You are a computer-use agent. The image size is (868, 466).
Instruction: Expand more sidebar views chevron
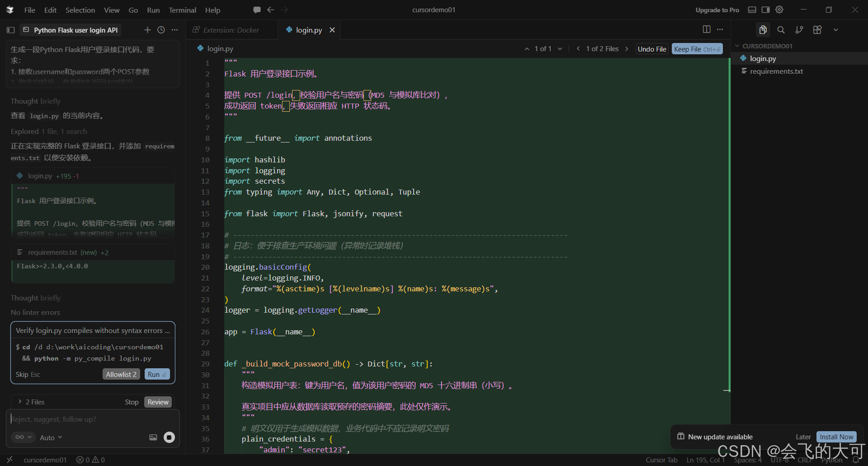point(836,30)
